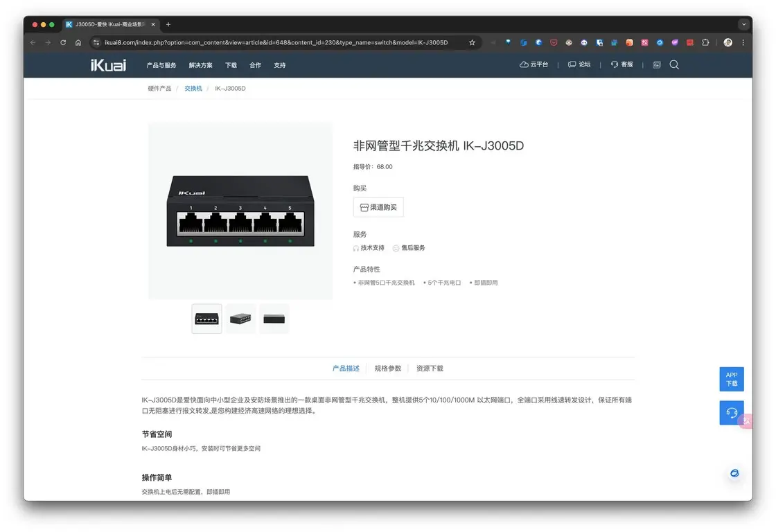The height and width of the screenshot is (532, 776).
Task: Expand the tab search dropdown arrow
Action: 743,24
